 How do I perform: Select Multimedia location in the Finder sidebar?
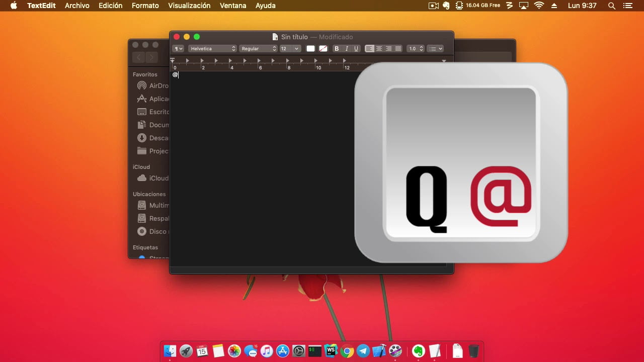point(153,205)
